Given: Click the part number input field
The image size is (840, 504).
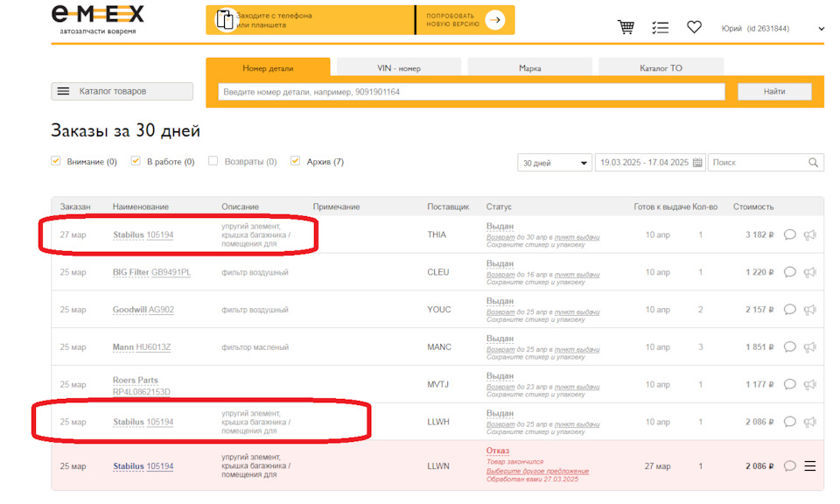Looking at the screenshot, I should [472, 92].
